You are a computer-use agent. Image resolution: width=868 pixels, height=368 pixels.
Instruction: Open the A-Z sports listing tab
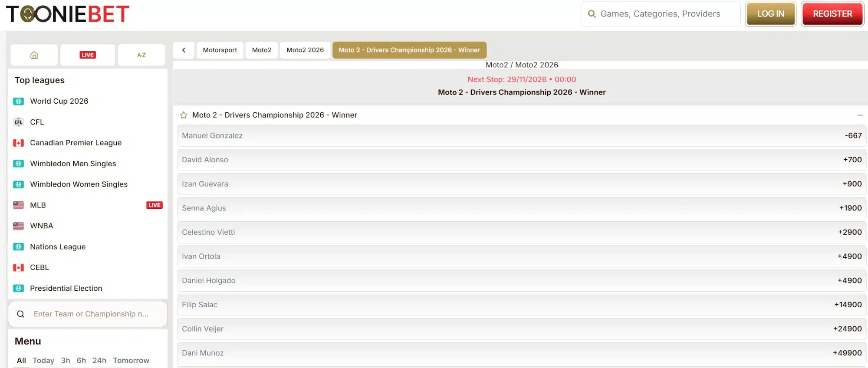[141, 55]
